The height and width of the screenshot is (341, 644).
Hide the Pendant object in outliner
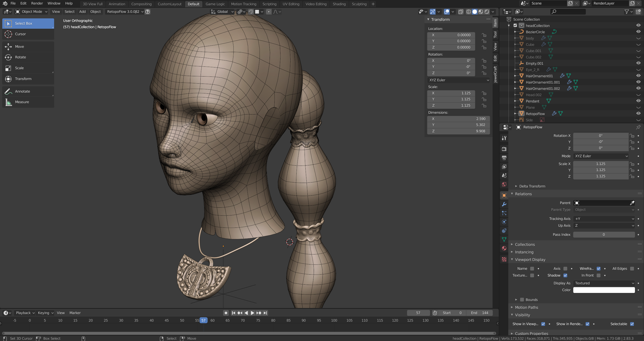pos(638,101)
